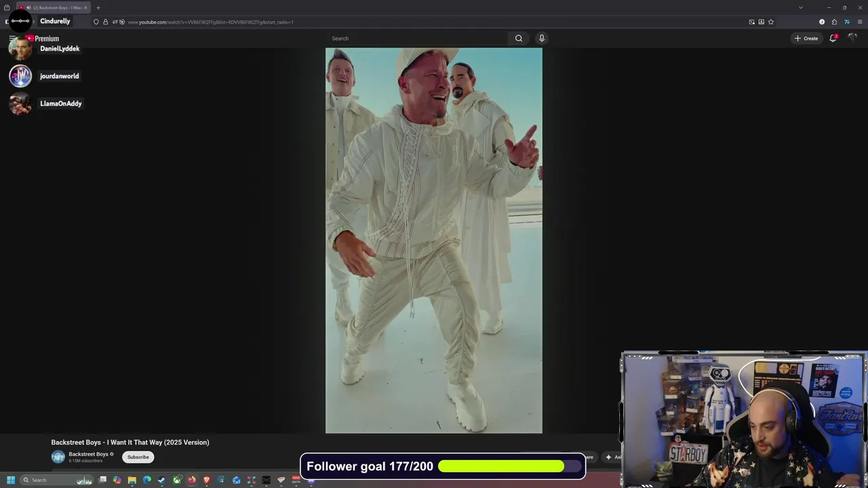Click the site security lock icon
The width and height of the screenshot is (868, 488).
pos(105,22)
